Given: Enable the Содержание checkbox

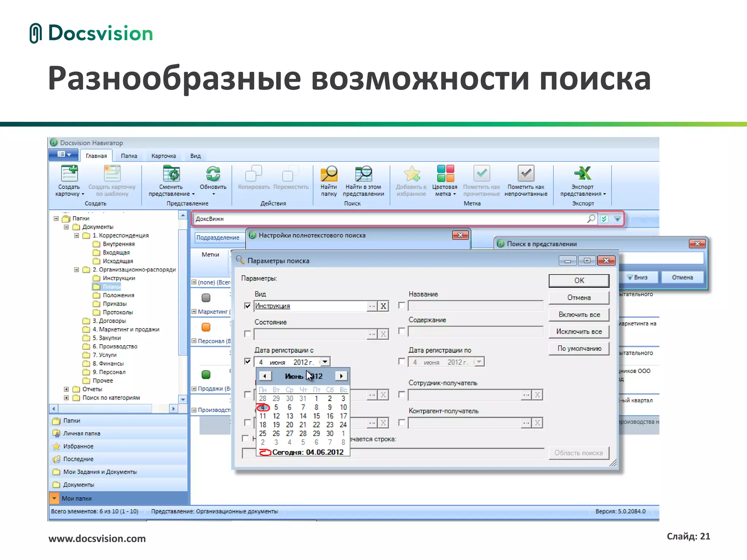Looking at the screenshot, I should tap(402, 331).
